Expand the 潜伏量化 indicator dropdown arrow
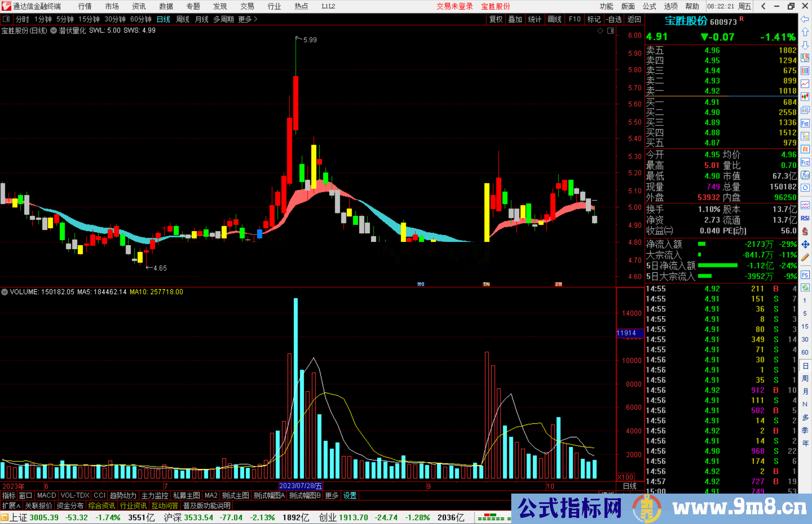This screenshot has height=524, width=812. pyautogui.click(x=54, y=30)
